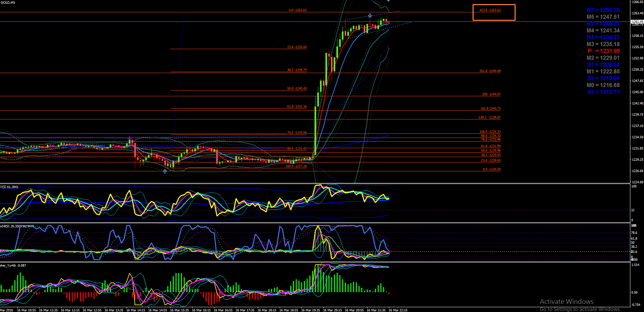Click the 88.6 -1234.33 Fibonacci label
Image resolution: width=644 pixels, height=312 pixels.
click(491, 136)
